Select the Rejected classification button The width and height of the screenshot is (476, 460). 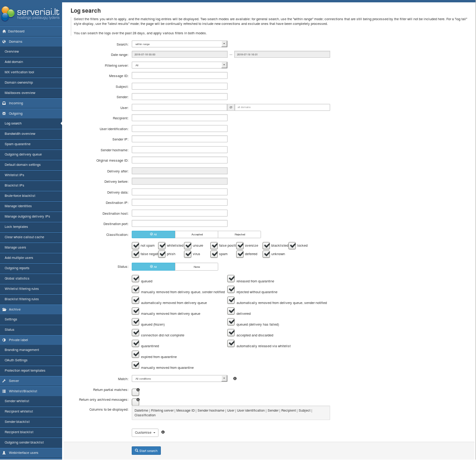(x=239, y=234)
